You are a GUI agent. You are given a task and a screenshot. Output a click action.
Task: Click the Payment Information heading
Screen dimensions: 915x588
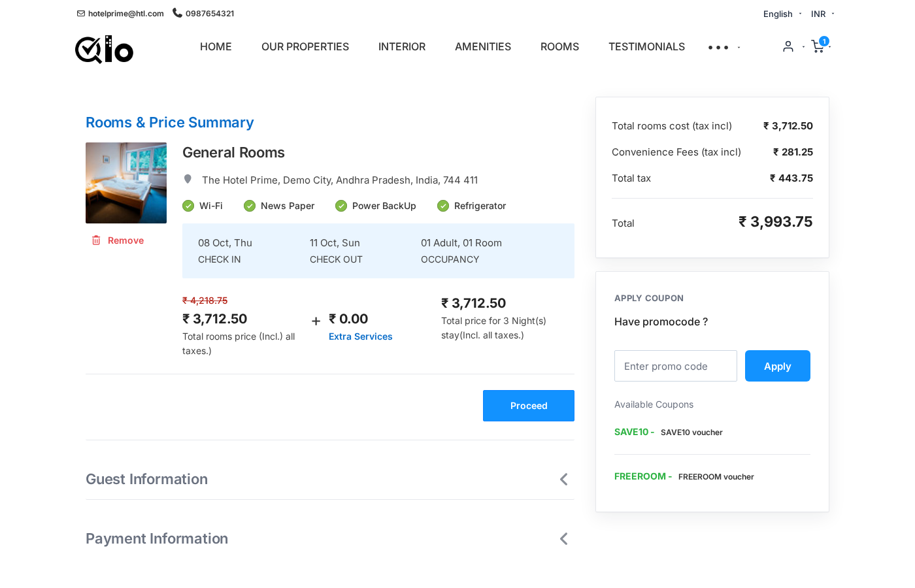[157, 539]
